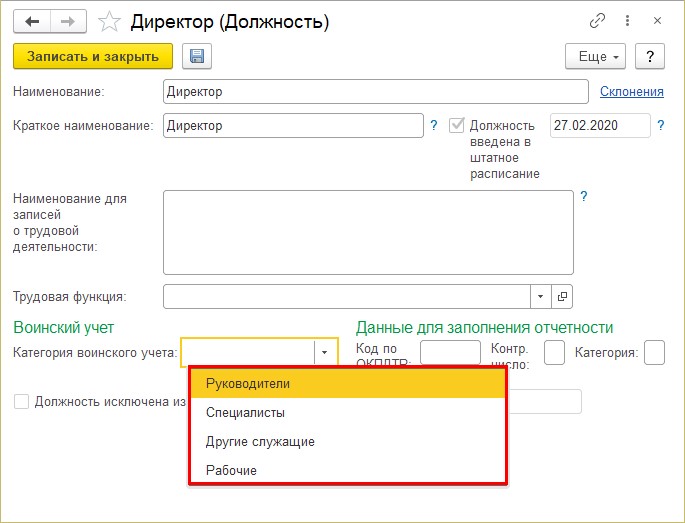Image resolution: width=685 pixels, height=523 pixels.
Task: Go back with the left arrow button
Action: (x=32, y=21)
